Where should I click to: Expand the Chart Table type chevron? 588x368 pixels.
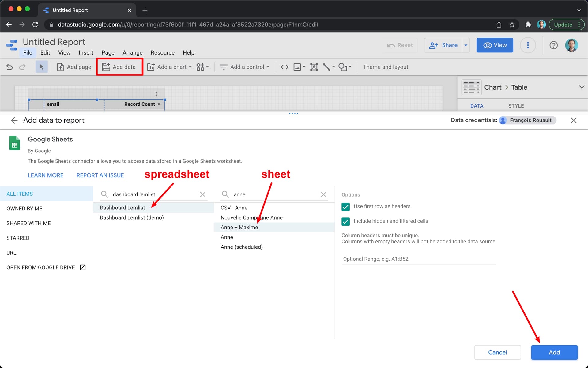[582, 87]
